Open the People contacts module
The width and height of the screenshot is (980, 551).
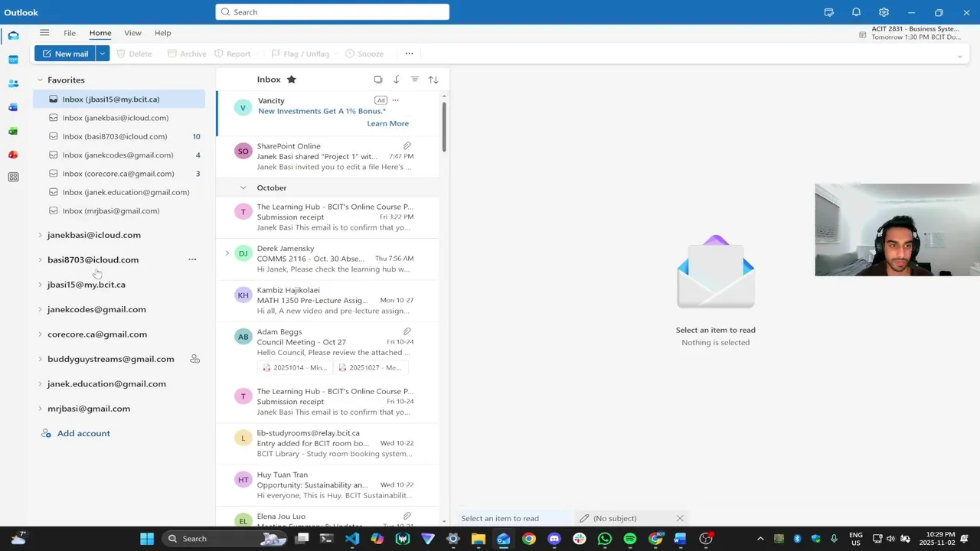coord(13,83)
